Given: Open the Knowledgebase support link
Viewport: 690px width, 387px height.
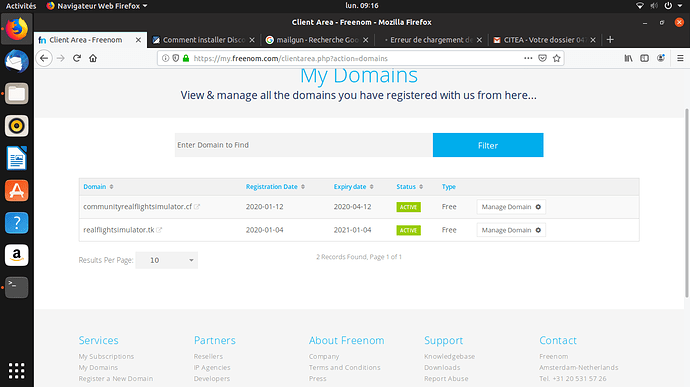Looking at the screenshot, I should (449, 356).
